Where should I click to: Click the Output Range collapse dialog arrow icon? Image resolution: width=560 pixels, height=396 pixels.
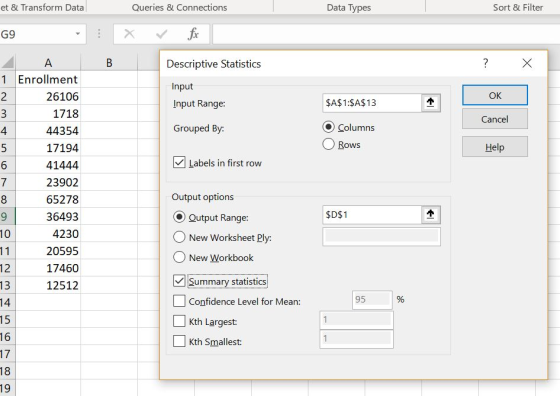(430, 215)
